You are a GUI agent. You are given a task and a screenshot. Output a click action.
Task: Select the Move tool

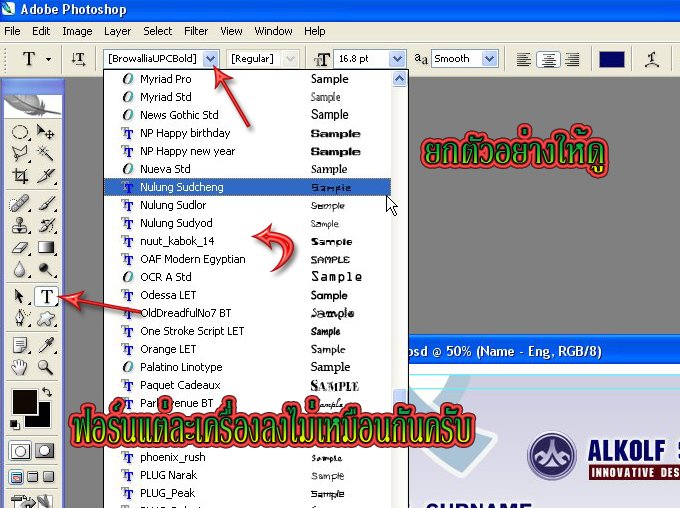point(46,132)
